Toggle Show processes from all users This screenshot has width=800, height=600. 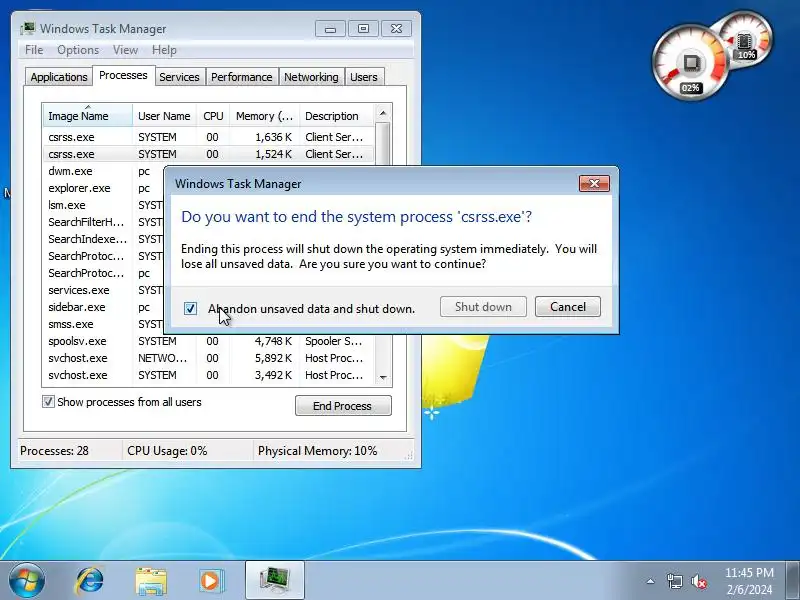point(48,402)
